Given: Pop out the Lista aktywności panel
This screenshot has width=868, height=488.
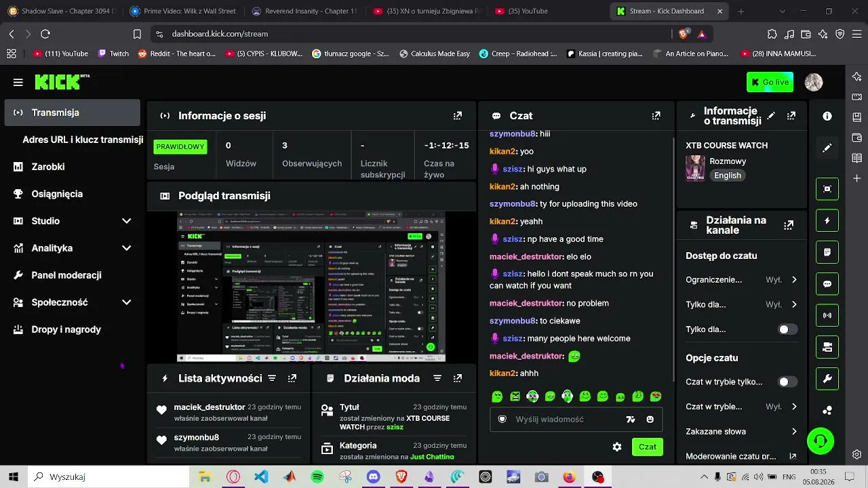Looking at the screenshot, I should click(292, 378).
